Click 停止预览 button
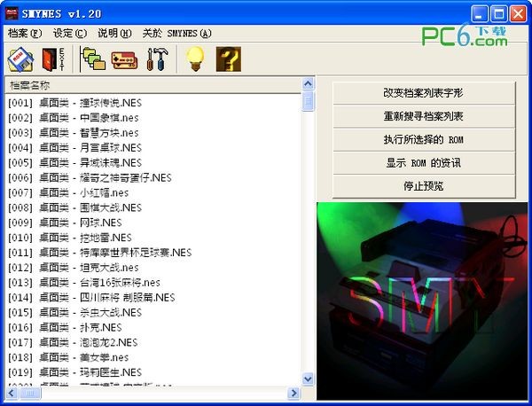Viewport: 532px width, 406px height. pyautogui.click(x=424, y=186)
